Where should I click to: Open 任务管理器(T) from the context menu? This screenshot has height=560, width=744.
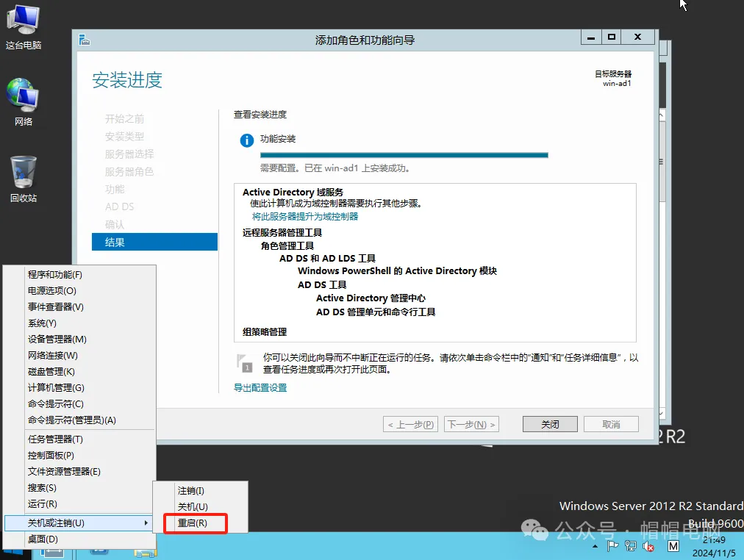(x=55, y=439)
